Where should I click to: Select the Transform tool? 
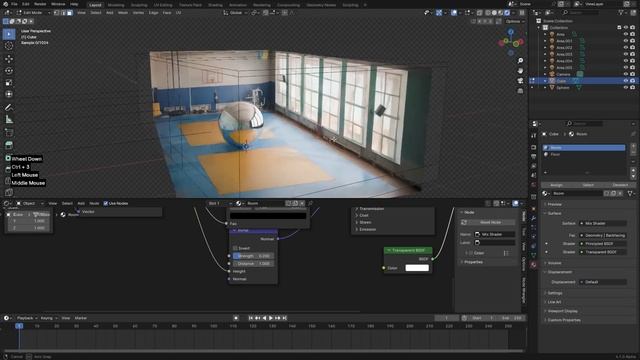(x=9, y=94)
